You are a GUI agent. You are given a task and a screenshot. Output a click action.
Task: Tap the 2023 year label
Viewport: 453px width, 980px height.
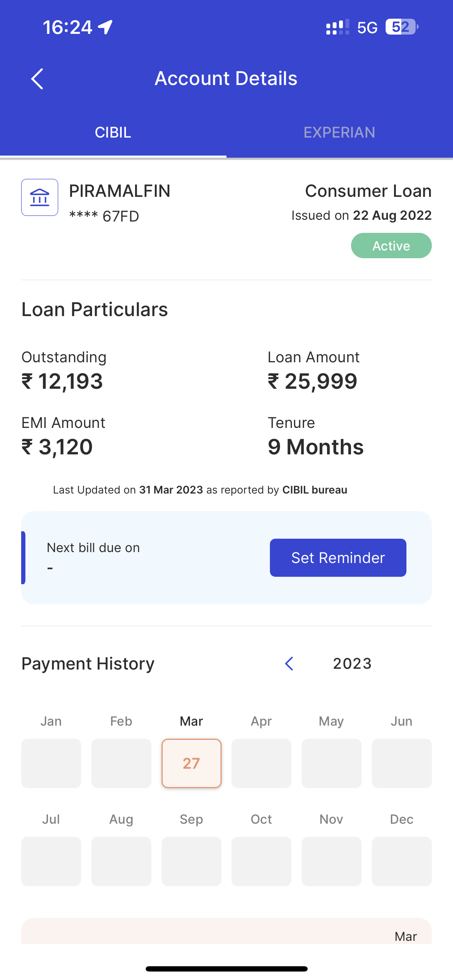point(352,664)
